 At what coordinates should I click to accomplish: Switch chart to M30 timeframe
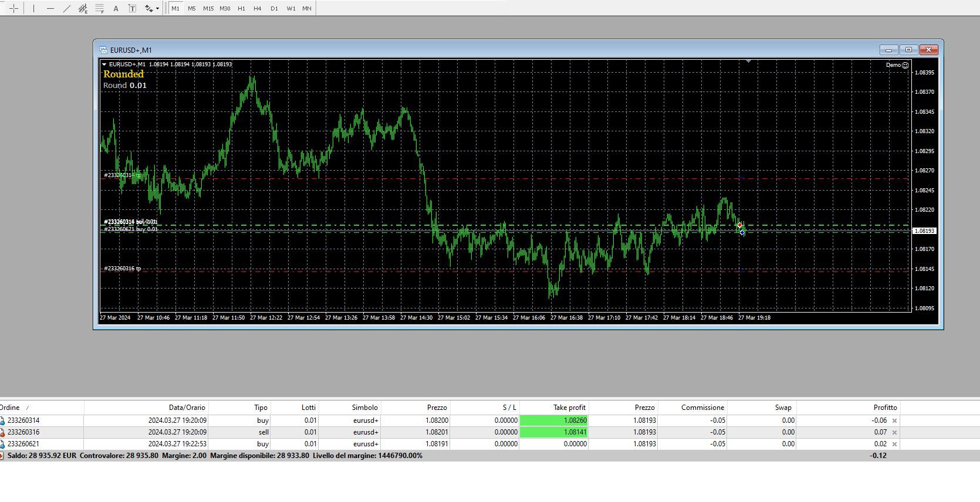tap(225, 8)
